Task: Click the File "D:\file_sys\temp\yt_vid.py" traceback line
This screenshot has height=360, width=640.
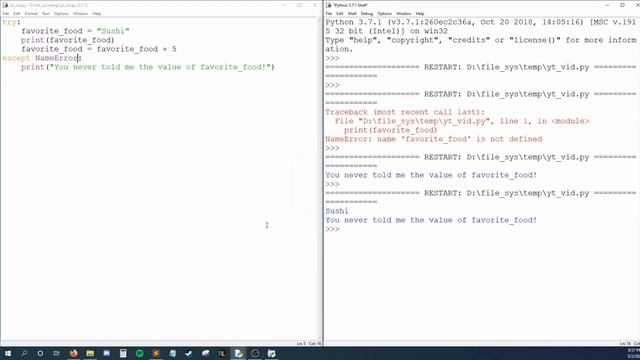Action: click(462, 121)
